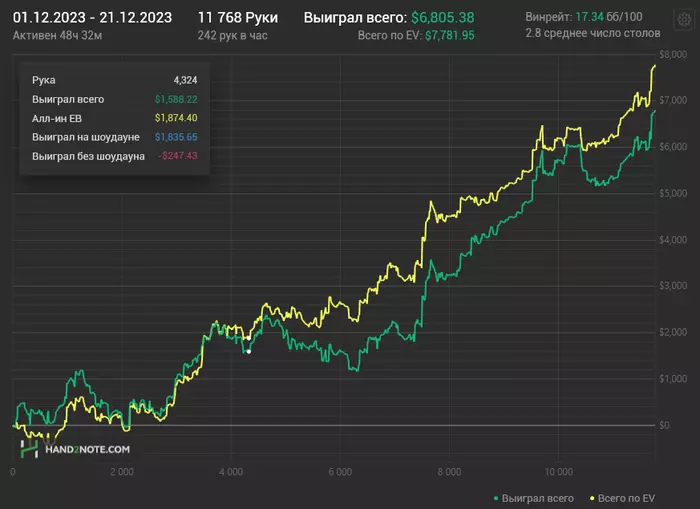Click the winrate 17.34 бб/100 value
The image size is (700, 509).
click(x=609, y=17)
